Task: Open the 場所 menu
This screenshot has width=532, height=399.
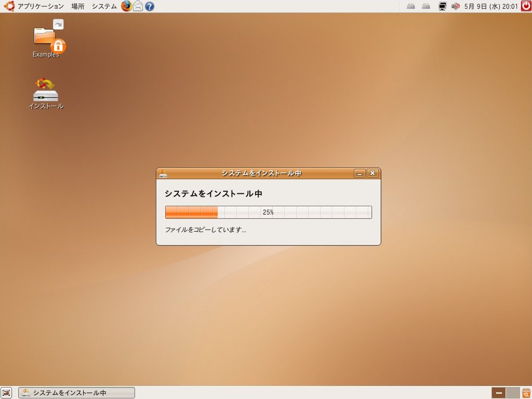Action: tap(78, 6)
